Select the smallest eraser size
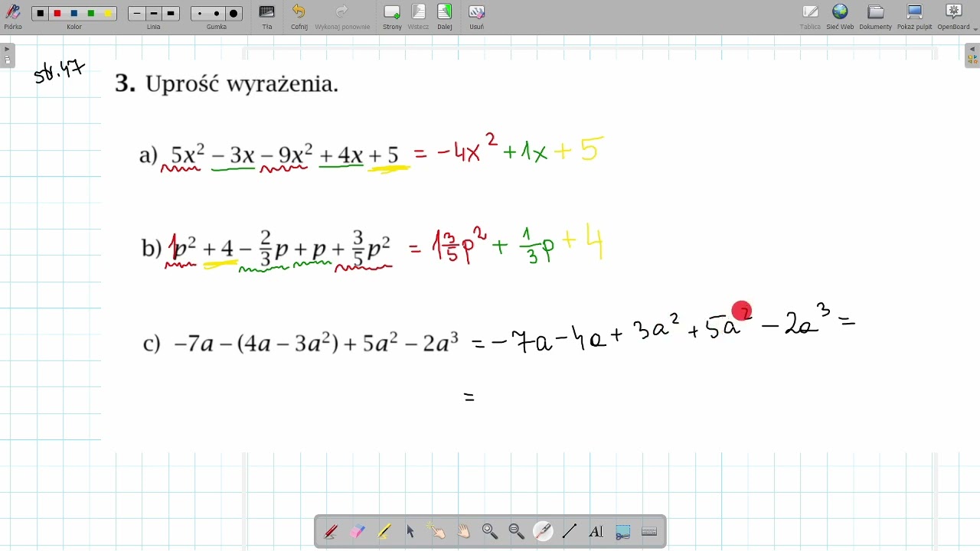 200,14
